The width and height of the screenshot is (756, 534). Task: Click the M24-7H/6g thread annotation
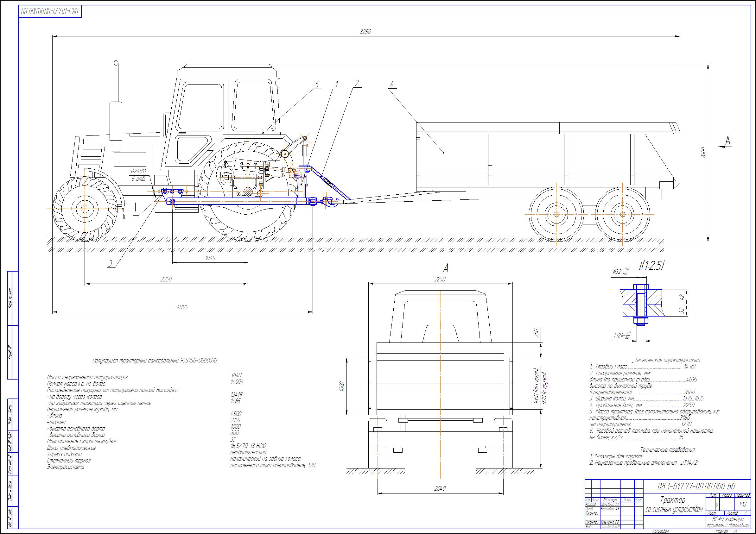click(623, 336)
